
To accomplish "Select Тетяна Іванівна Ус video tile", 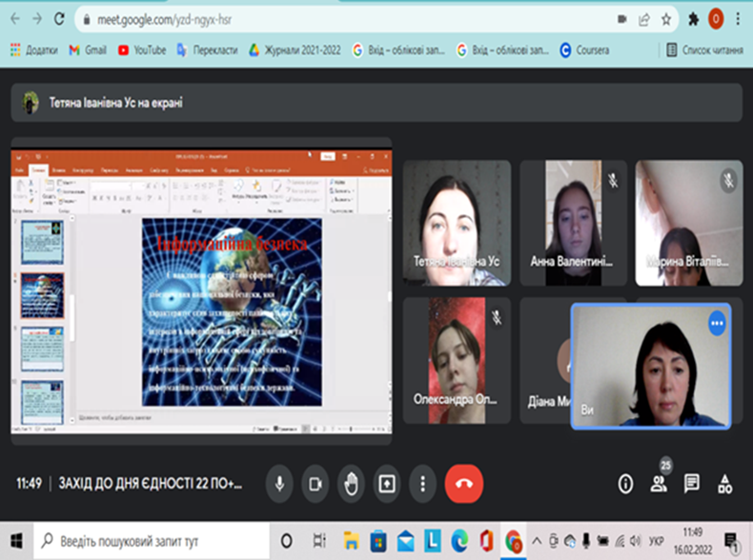I will 456,223.
